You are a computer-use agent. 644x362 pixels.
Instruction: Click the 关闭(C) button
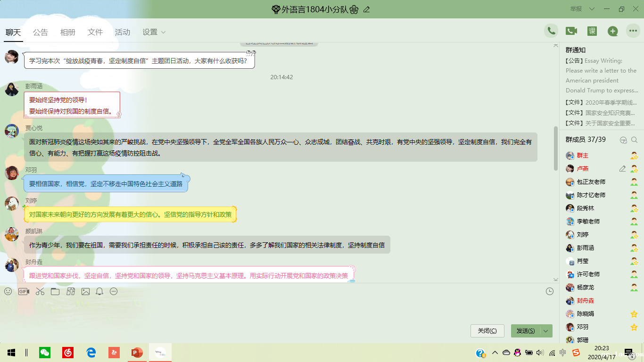click(487, 331)
